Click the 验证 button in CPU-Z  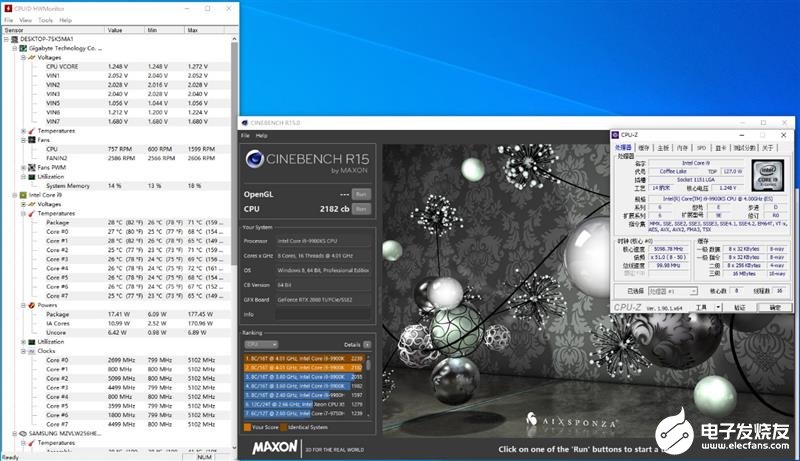[x=739, y=307]
